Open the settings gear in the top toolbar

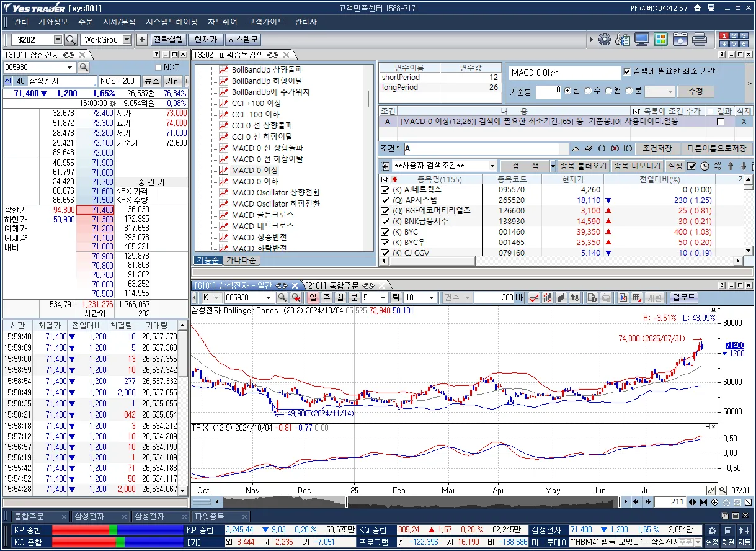604,40
